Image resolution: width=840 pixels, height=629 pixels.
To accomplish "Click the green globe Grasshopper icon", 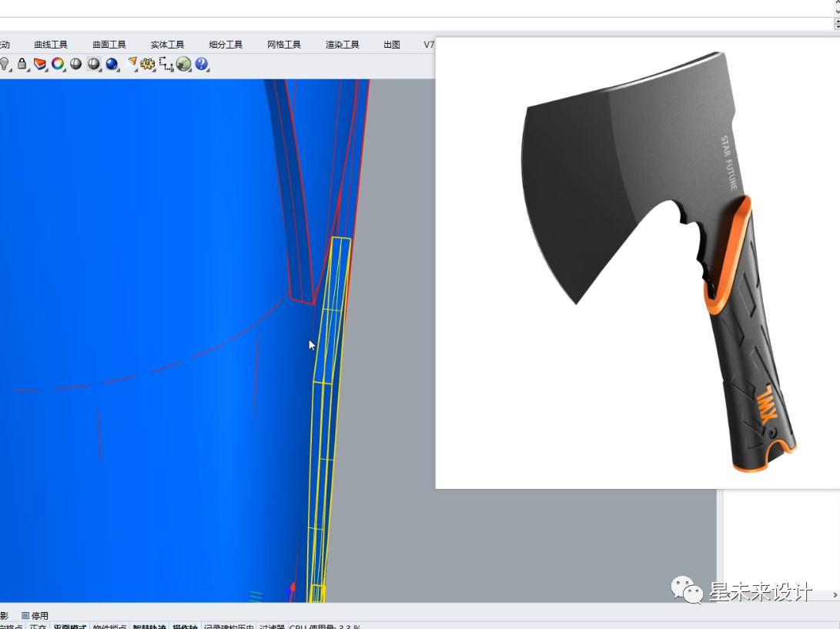I will click(184, 64).
